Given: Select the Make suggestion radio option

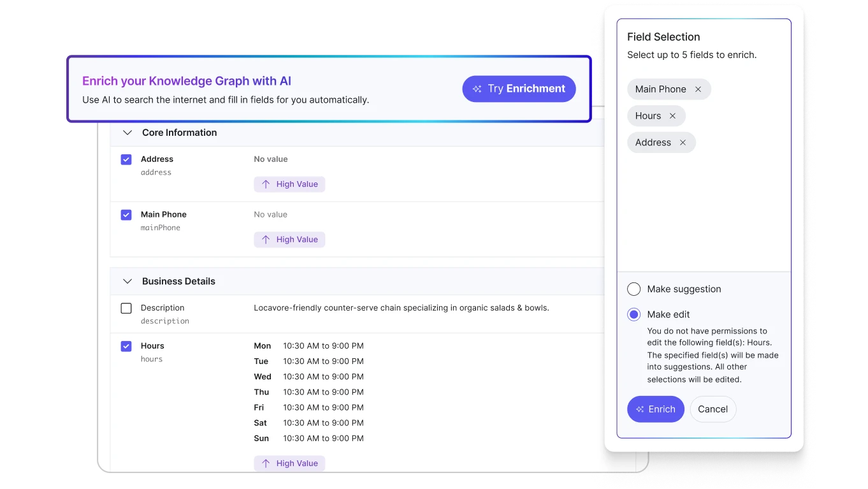Looking at the screenshot, I should coord(633,289).
